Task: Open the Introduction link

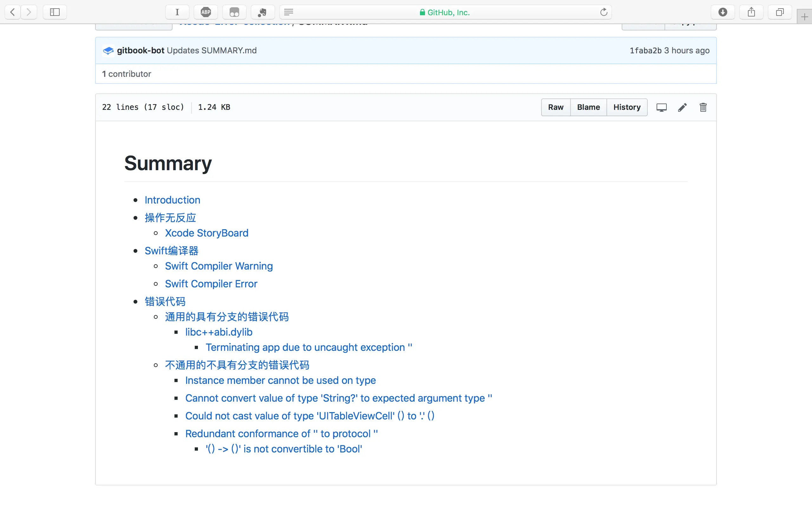Action: 172,200
